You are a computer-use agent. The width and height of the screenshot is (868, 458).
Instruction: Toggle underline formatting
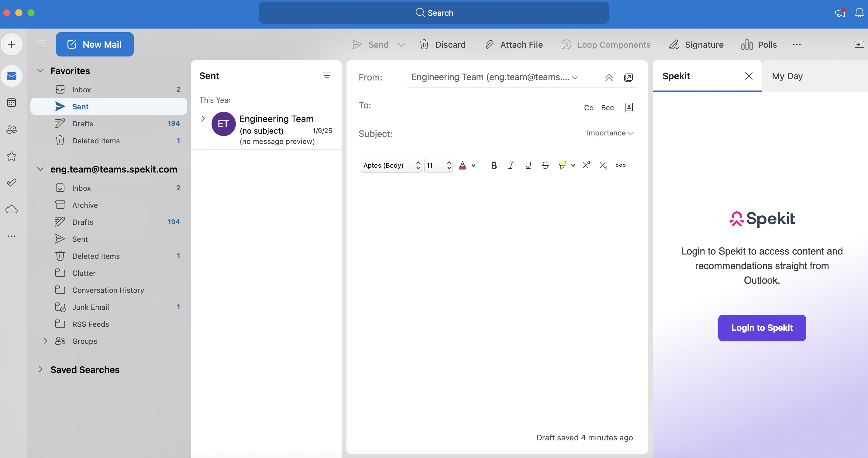pos(528,165)
